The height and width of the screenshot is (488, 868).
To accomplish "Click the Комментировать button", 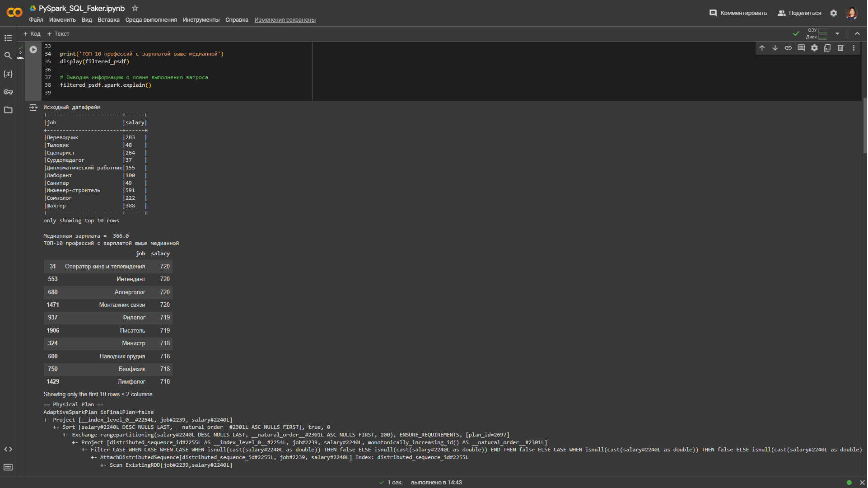I will coord(738,13).
